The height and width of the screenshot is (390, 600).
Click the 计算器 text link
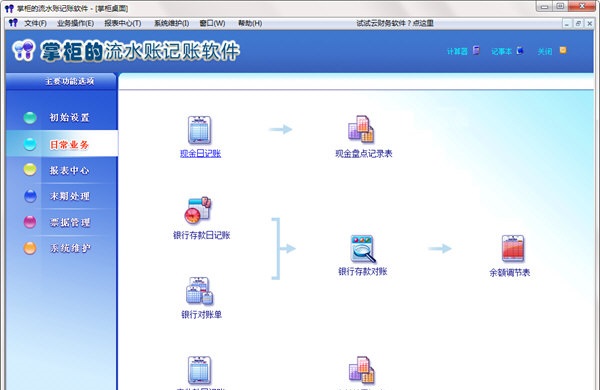[457, 51]
